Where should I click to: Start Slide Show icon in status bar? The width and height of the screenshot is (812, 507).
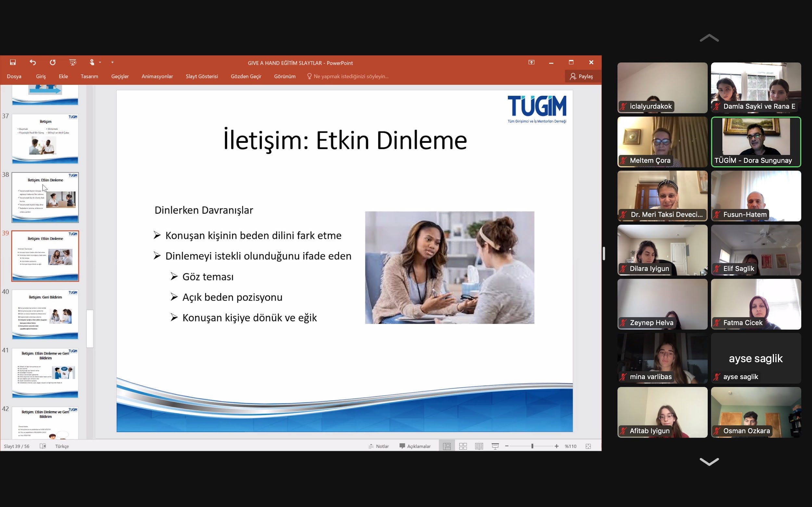[x=495, y=446]
